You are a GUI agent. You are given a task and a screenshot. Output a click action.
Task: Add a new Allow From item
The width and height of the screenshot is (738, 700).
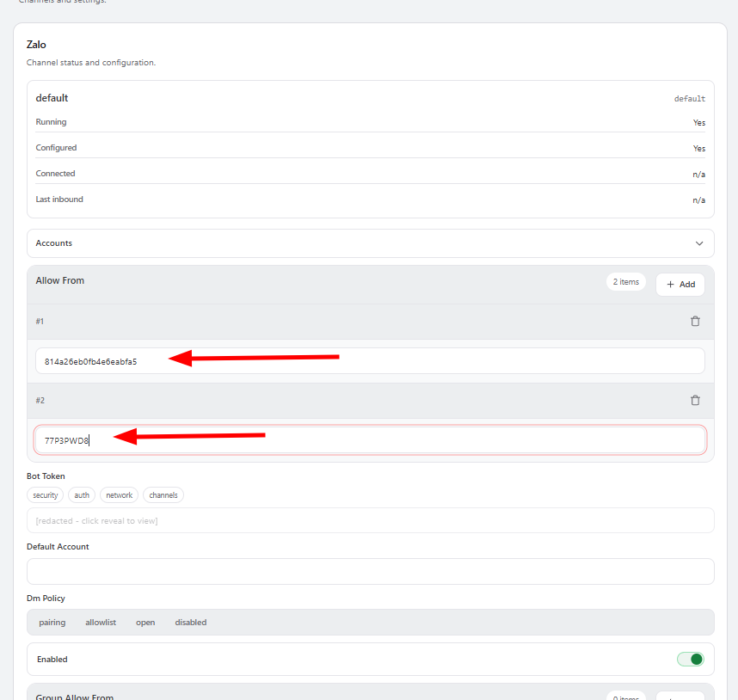[x=680, y=284]
